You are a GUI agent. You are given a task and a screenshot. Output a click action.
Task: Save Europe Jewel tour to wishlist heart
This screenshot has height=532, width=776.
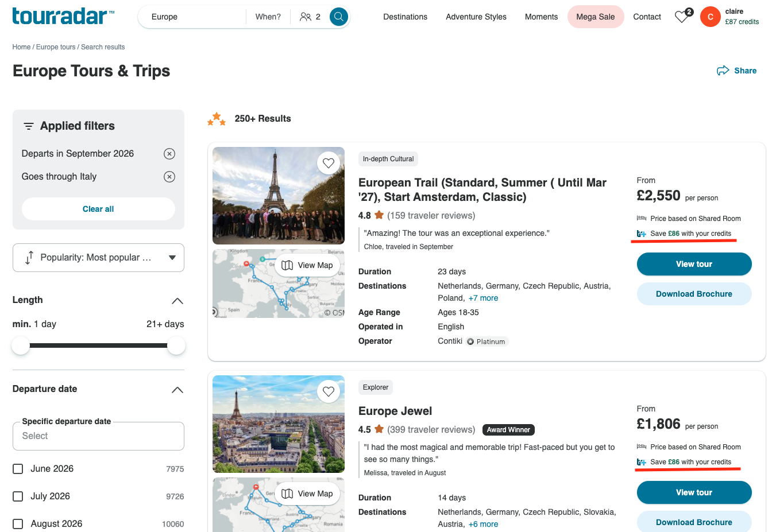tap(329, 391)
